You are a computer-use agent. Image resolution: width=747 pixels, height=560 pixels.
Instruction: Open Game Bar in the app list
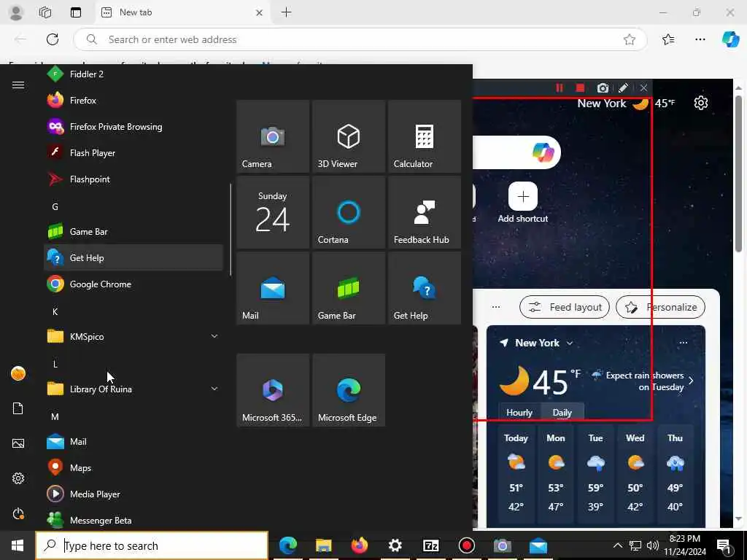[133, 231]
